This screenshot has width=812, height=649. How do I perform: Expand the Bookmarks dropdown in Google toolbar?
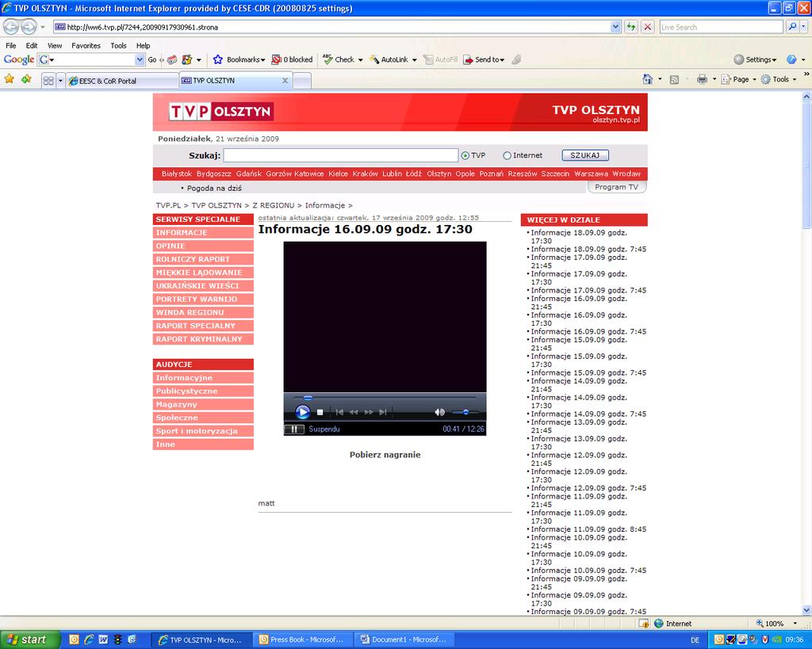pos(262,60)
